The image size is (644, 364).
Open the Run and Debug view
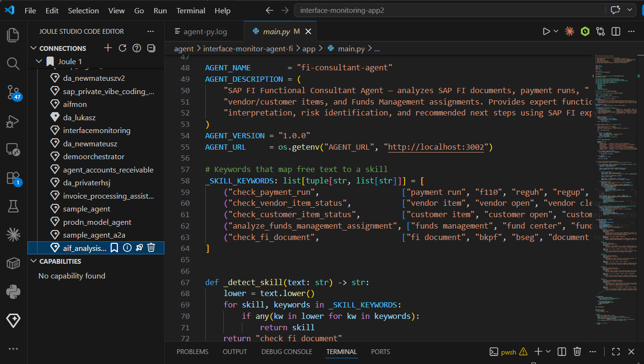point(13,121)
